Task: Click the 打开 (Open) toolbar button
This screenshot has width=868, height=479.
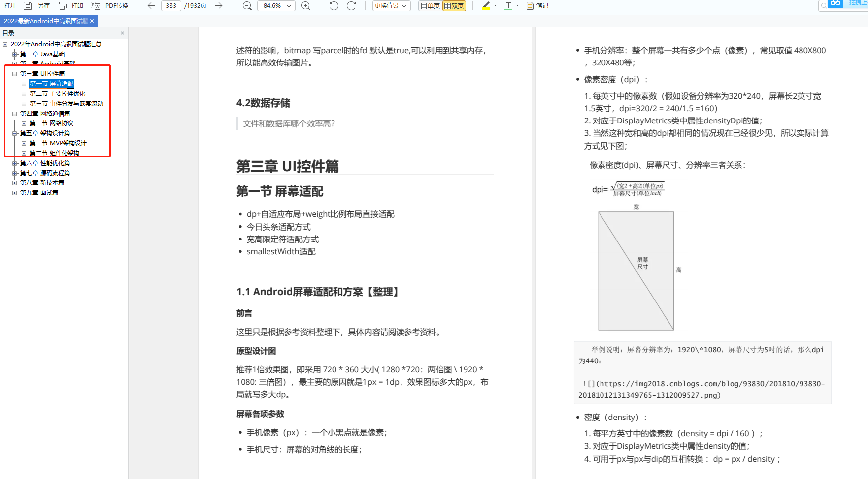Action: coord(9,6)
